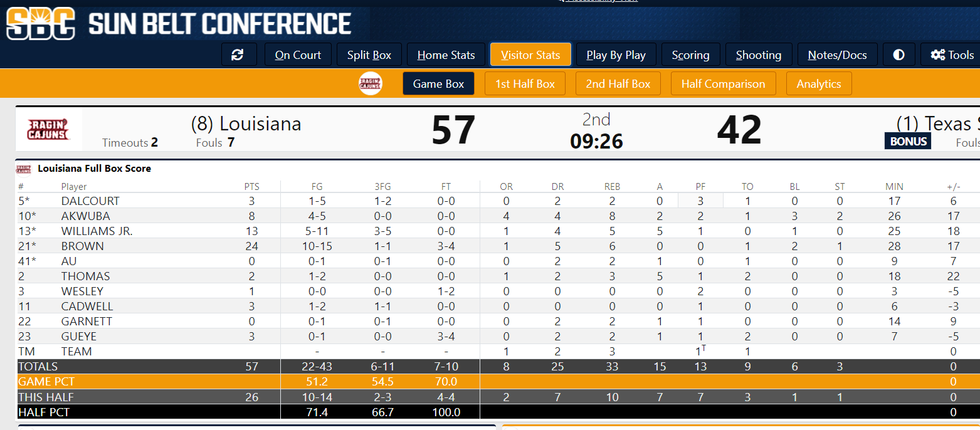
Task: Click the SBC logo in header
Action: [41, 24]
